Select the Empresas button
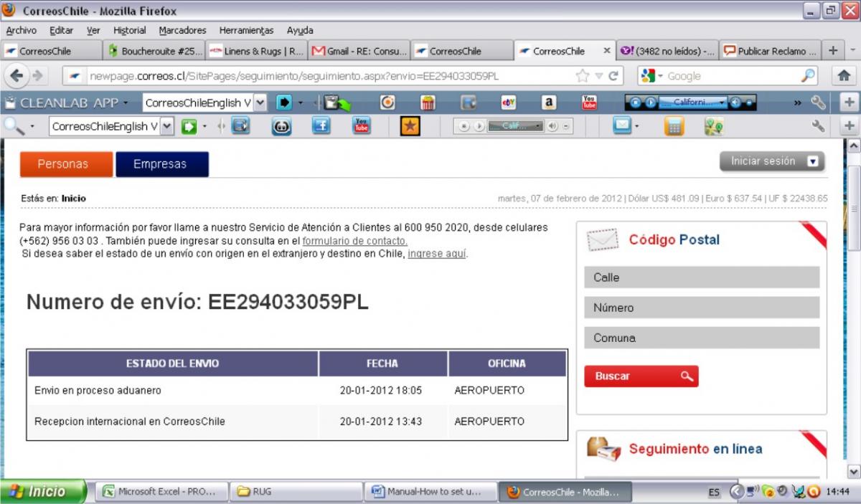Viewport: 861px width, 504px height. pyautogui.click(x=162, y=164)
